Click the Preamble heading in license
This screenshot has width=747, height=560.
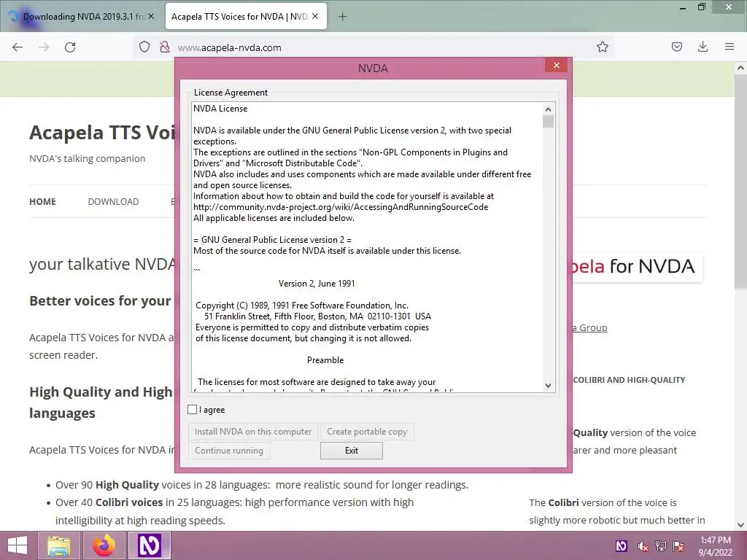[325, 360]
